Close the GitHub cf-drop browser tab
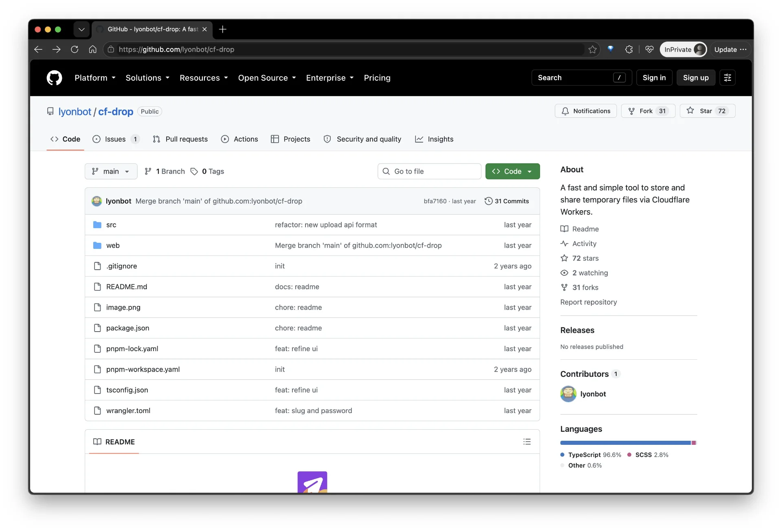782x532 pixels. [204, 29]
